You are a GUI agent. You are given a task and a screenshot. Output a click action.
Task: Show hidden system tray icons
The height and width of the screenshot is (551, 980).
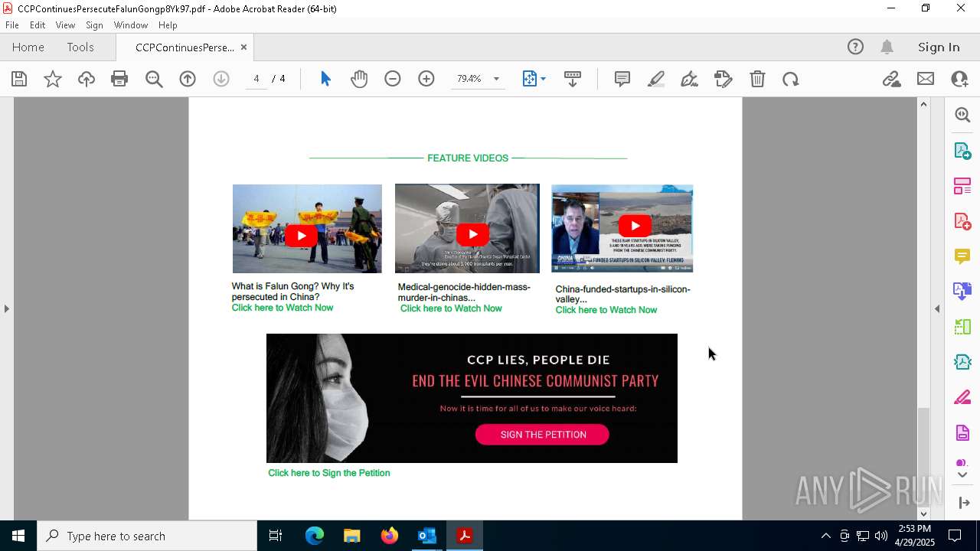(x=825, y=536)
